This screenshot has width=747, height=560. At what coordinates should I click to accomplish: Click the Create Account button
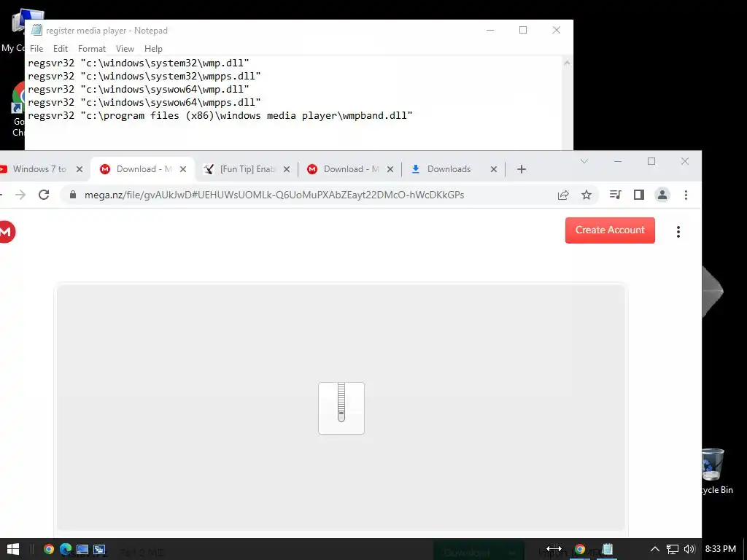pyautogui.click(x=610, y=230)
